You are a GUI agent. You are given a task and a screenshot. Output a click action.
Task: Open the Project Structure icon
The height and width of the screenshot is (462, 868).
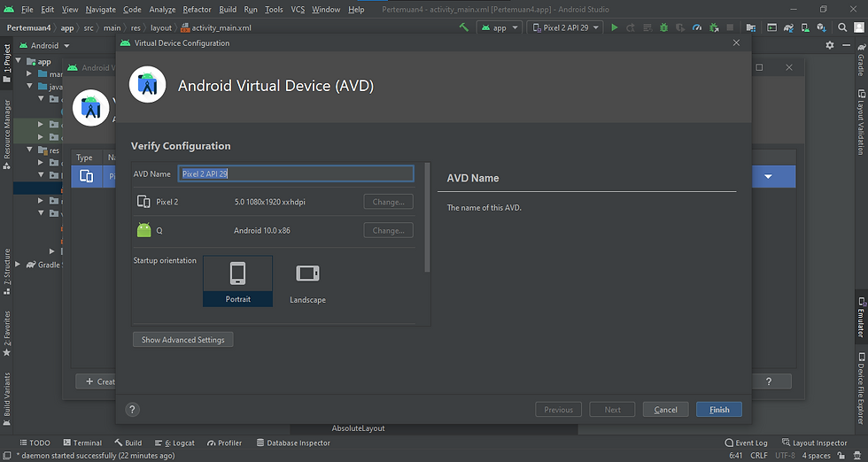[751, 27]
